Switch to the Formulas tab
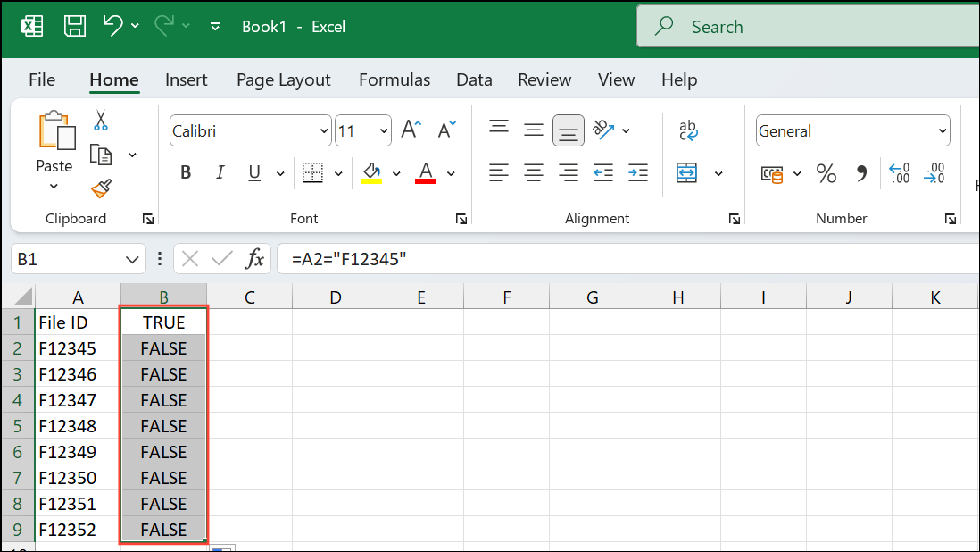980x552 pixels. (394, 79)
